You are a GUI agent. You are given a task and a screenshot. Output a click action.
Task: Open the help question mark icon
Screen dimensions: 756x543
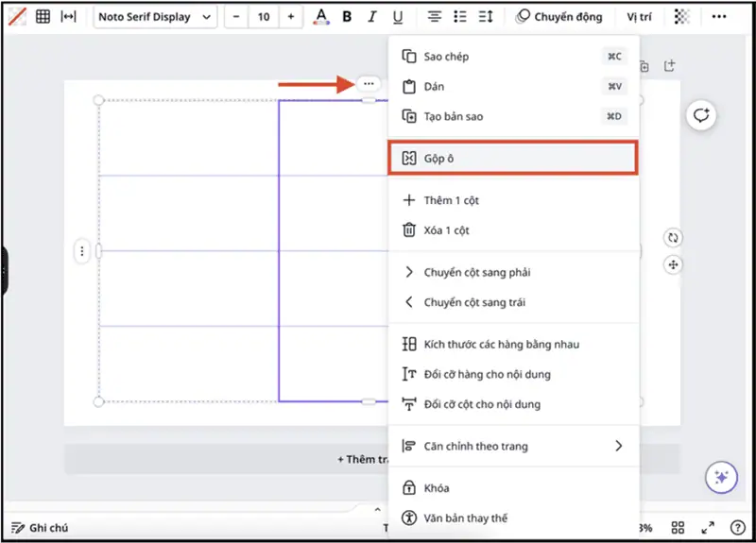[736, 528]
